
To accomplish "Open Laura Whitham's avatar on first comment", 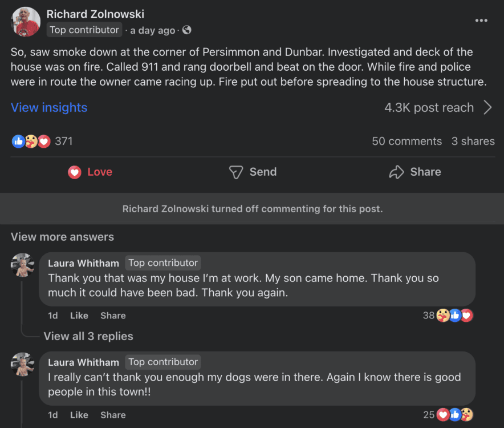I will pos(22,265).
